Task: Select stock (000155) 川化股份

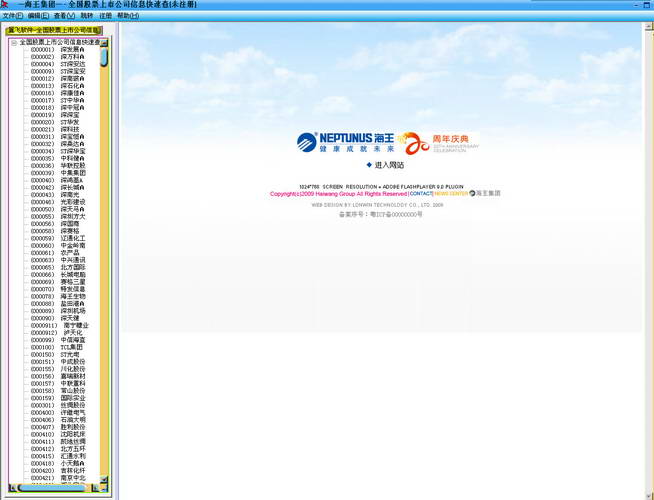Action: pyautogui.click(x=58, y=369)
